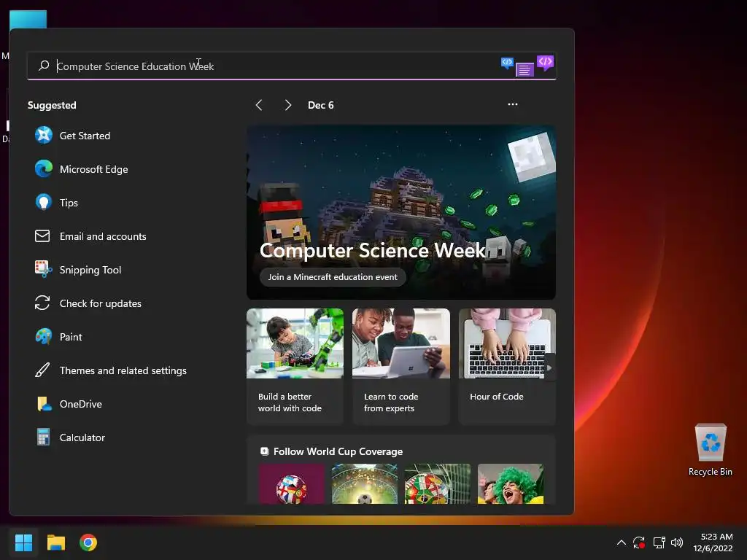This screenshot has width=747, height=560.
Task: Launch Snipping Tool icon
Action: [43, 270]
